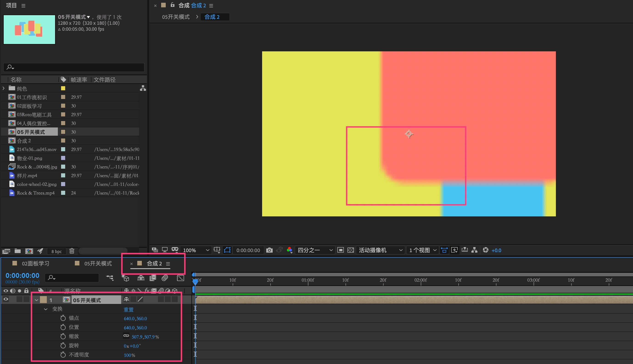Toggle the stopwatch for 缩放 property

pyautogui.click(x=63, y=336)
